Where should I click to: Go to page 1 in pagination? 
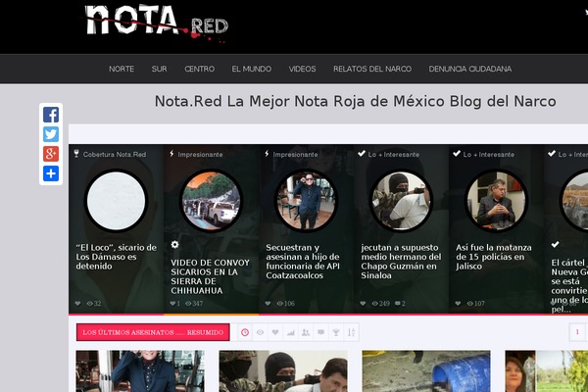pyautogui.click(x=577, y=332)
